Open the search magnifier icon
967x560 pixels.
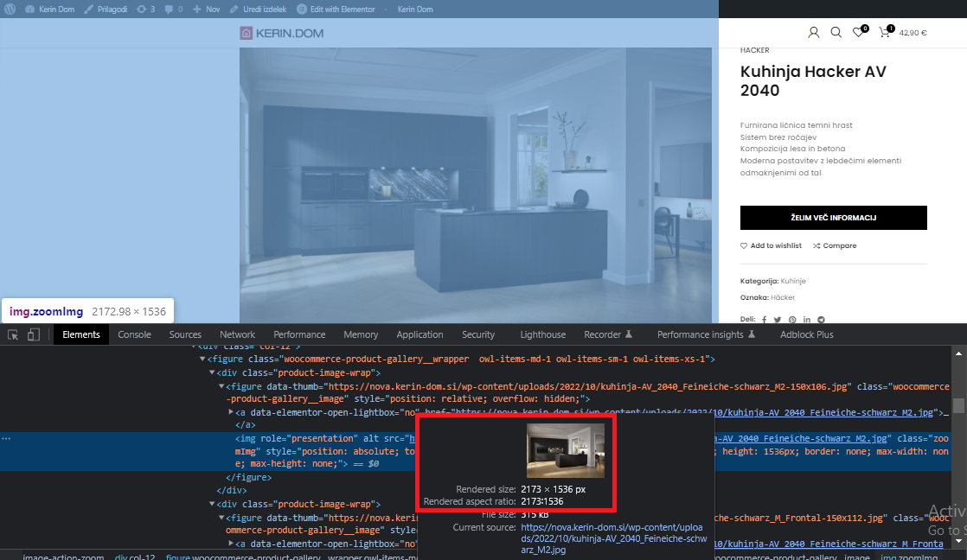[836, 33]
